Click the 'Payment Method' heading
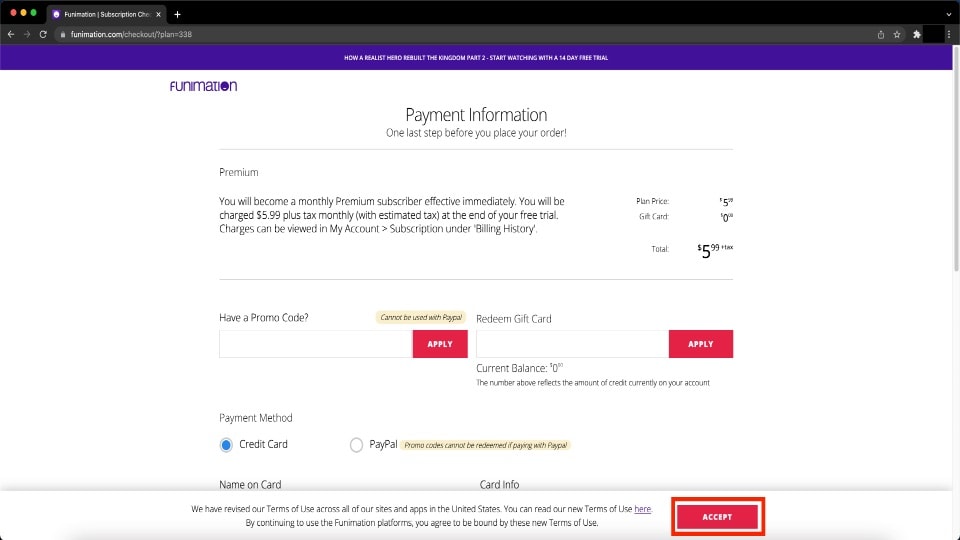960x540 pixels. click(x=256, y=418)
